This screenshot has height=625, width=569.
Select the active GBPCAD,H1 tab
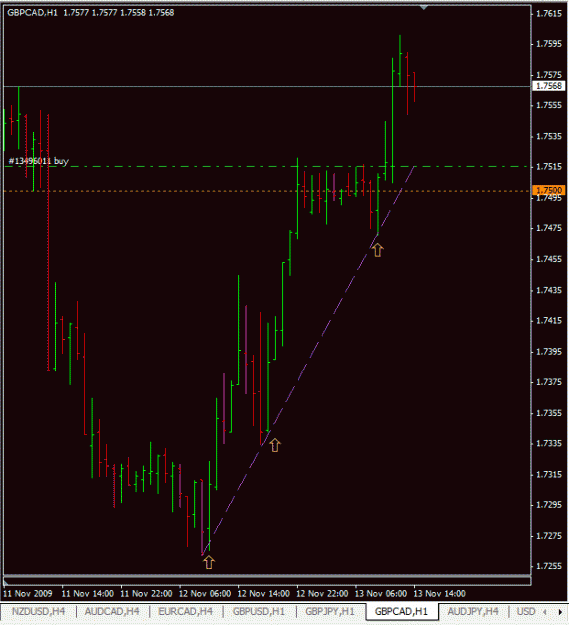[401, 611]
